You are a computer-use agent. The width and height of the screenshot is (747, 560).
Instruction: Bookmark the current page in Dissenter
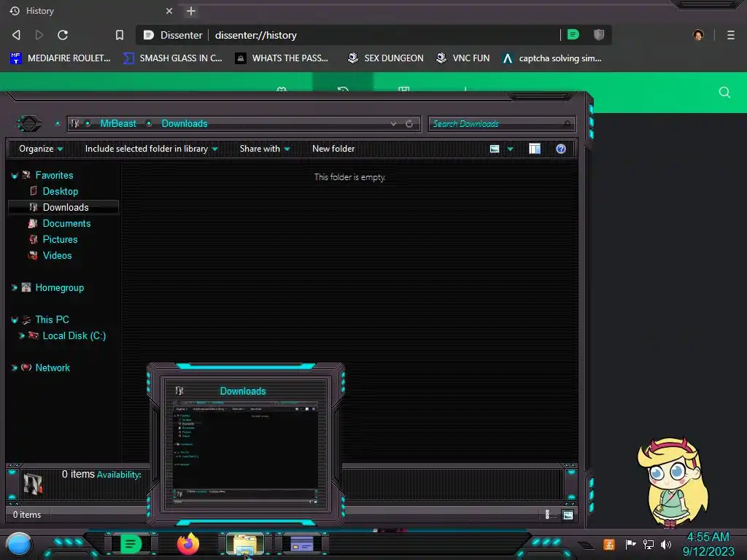(x=120, y=35)
